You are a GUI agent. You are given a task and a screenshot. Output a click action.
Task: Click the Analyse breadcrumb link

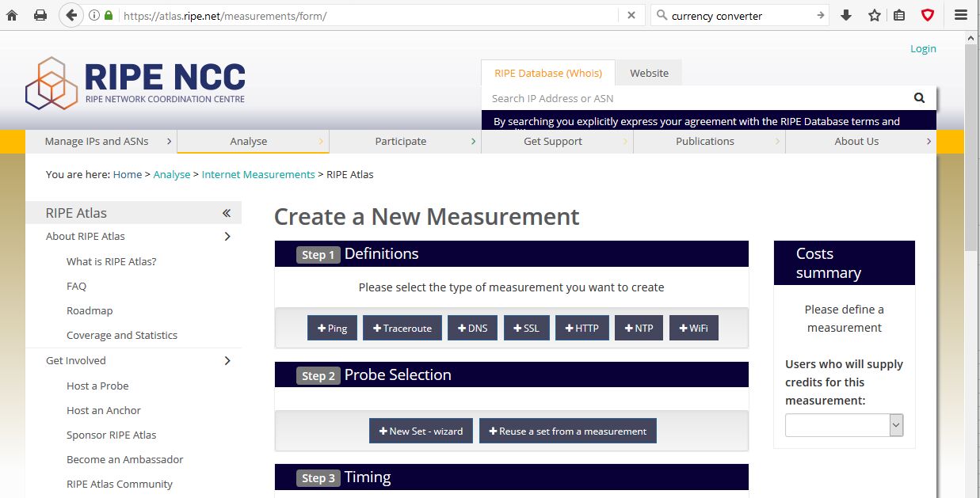172,174
